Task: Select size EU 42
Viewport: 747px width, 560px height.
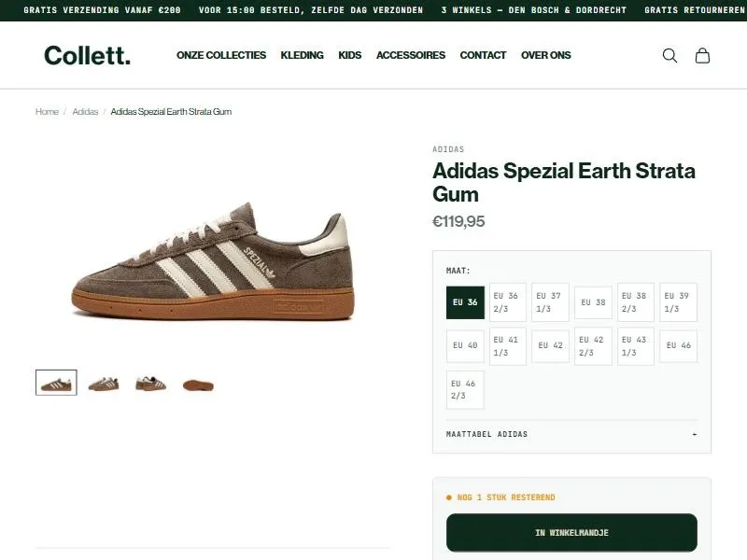Action: pos(550,345)
